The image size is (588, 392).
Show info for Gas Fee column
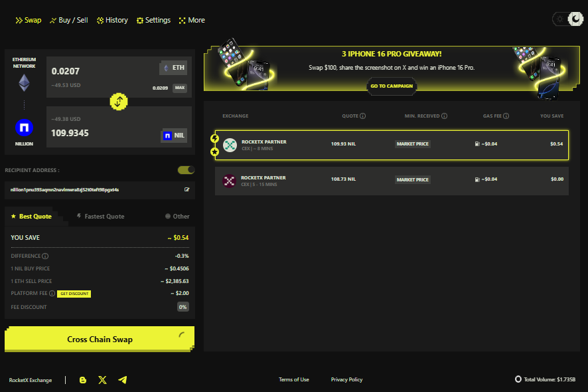506,116
